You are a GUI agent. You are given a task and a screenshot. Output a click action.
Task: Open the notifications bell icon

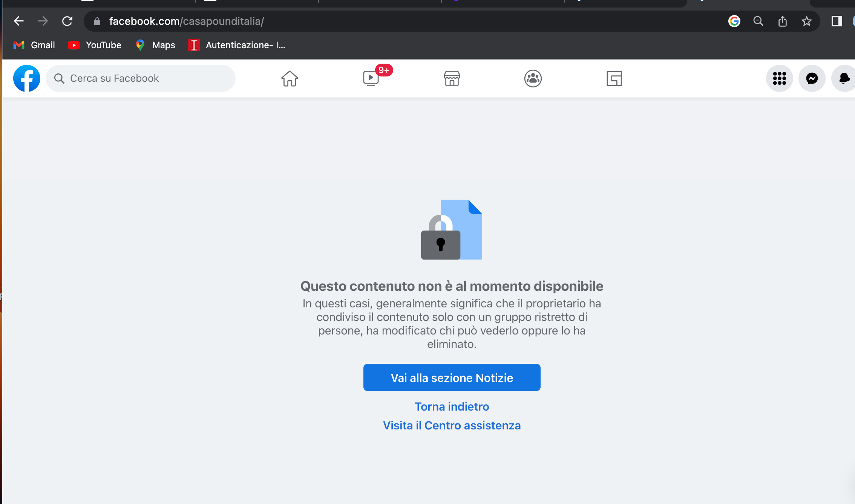[x=844, y=78]
